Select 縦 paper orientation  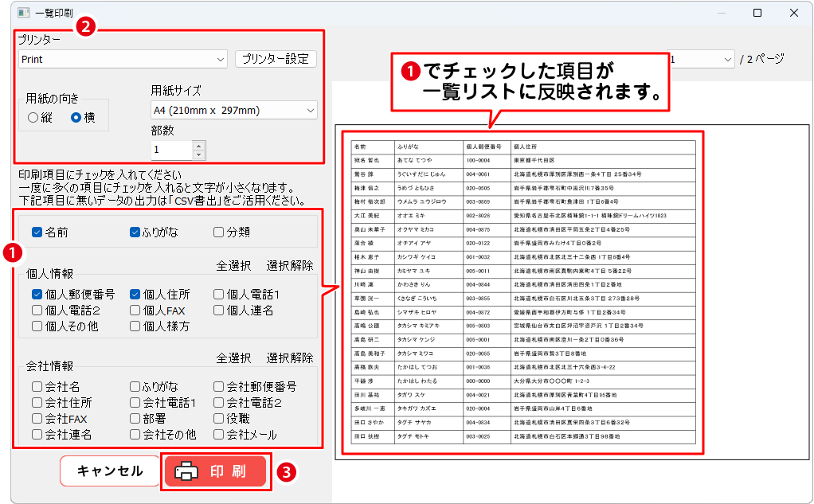pyautogui.click(x=33, y=117)
